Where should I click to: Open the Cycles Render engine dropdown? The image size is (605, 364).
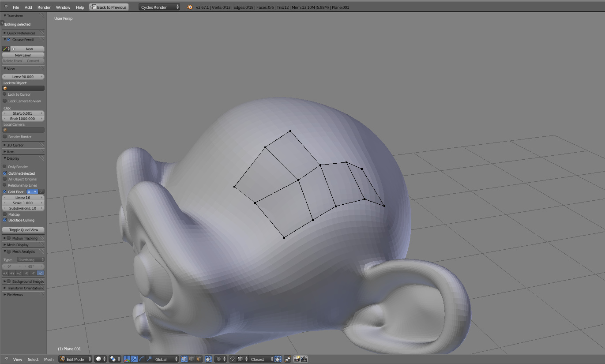[x=159, y=7]
